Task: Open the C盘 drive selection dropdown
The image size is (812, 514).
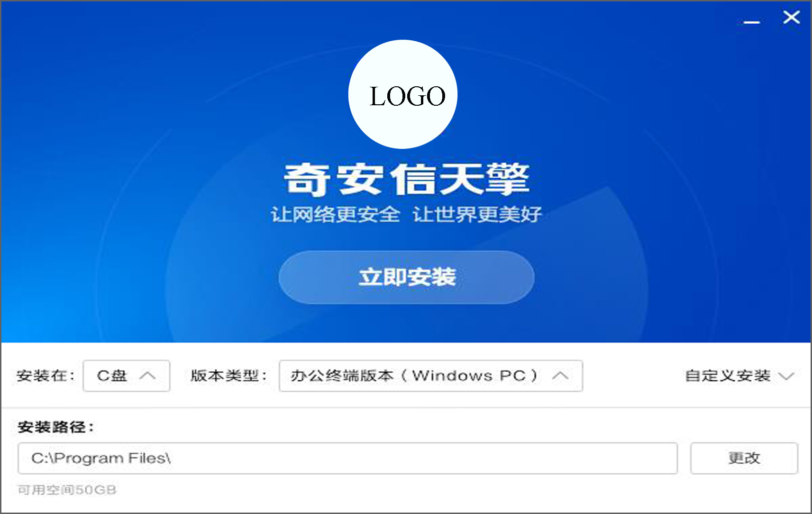Action: pos(126,376)
